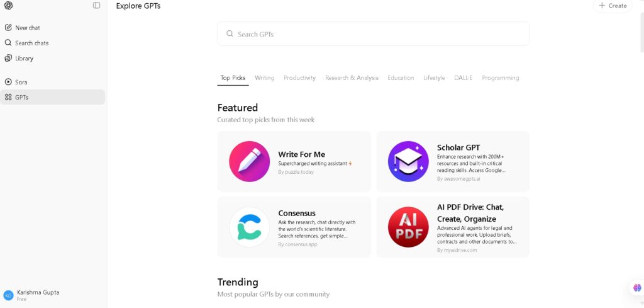Focus the Search GPTs input field
Image resolution: width=644 pixels, height=308 pixels.
pos(373,34)
